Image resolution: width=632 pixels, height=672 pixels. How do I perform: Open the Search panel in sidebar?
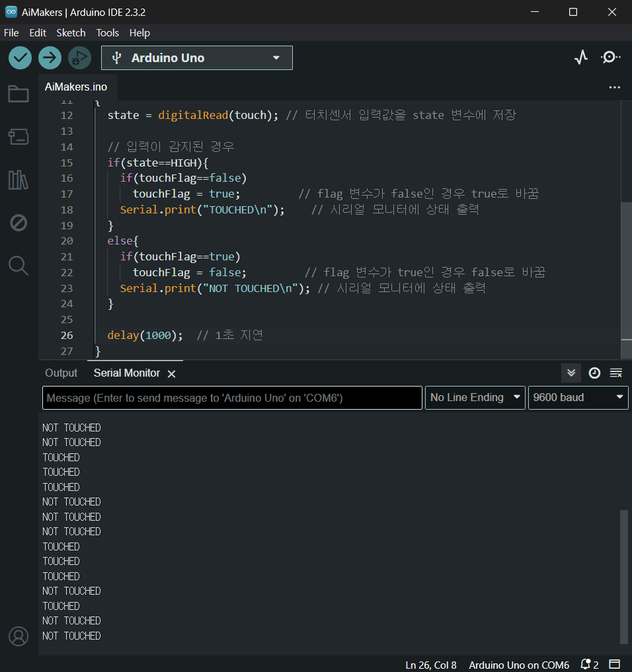(x=19, y=266)
